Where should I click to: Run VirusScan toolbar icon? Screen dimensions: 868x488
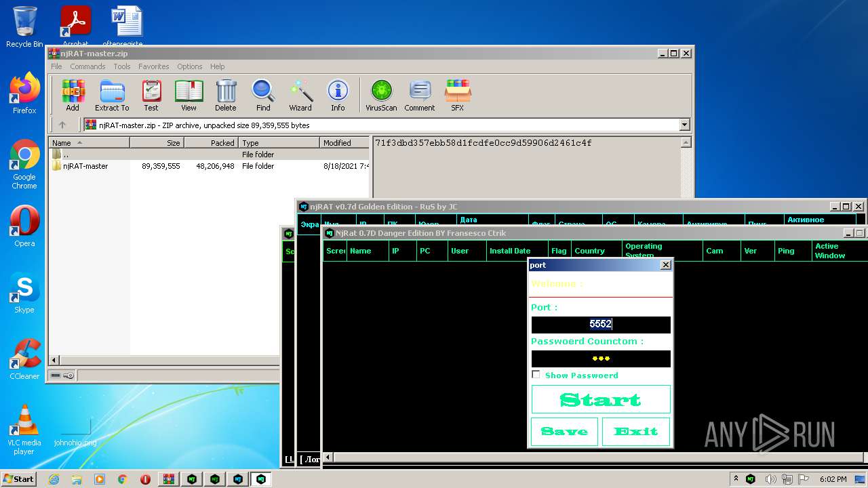tap(381, 95)
